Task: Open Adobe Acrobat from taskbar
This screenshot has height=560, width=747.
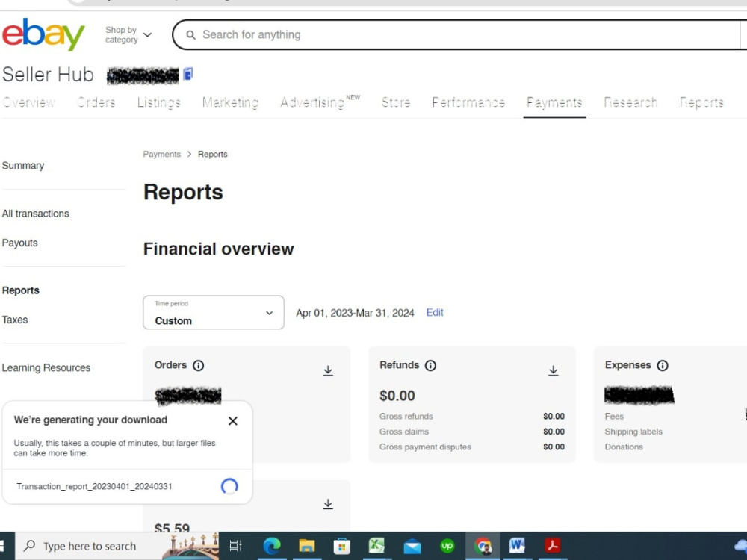Action: 553,545
